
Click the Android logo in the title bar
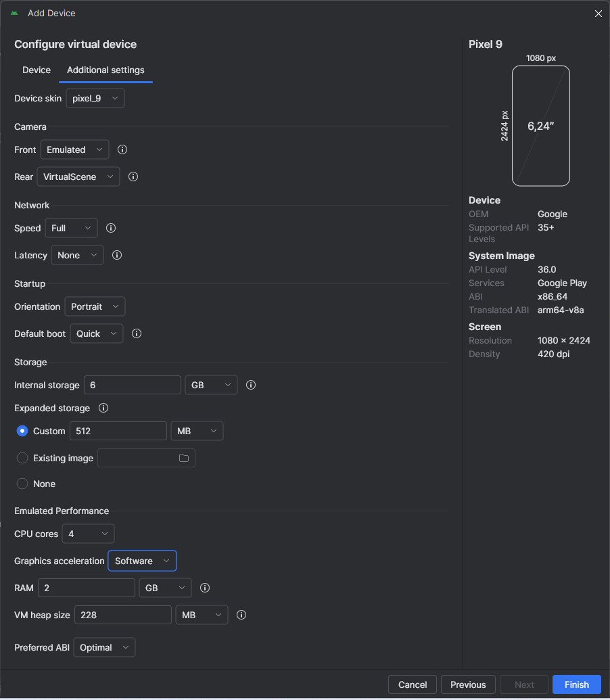pyautogui.click(x=14, y=13)
